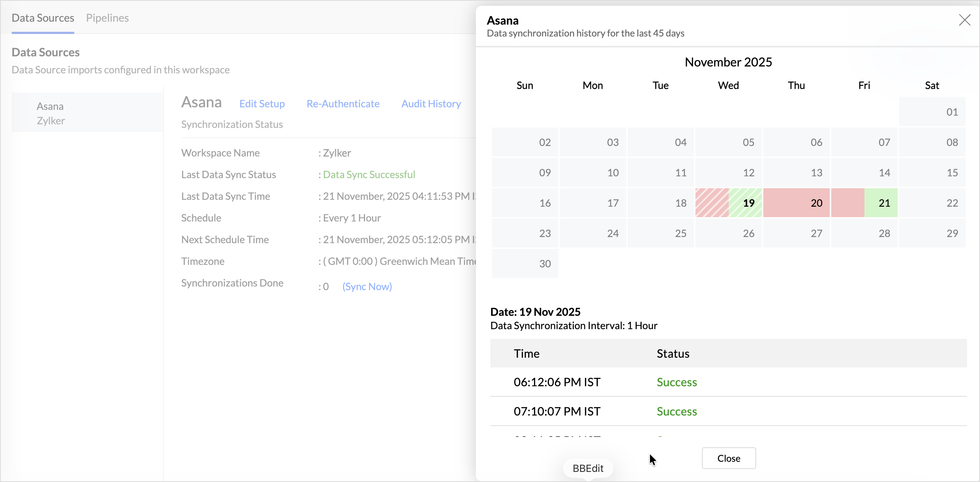Open Audit History for Asana
Viewport: 980px width, 482px height.
pos(431,104)
